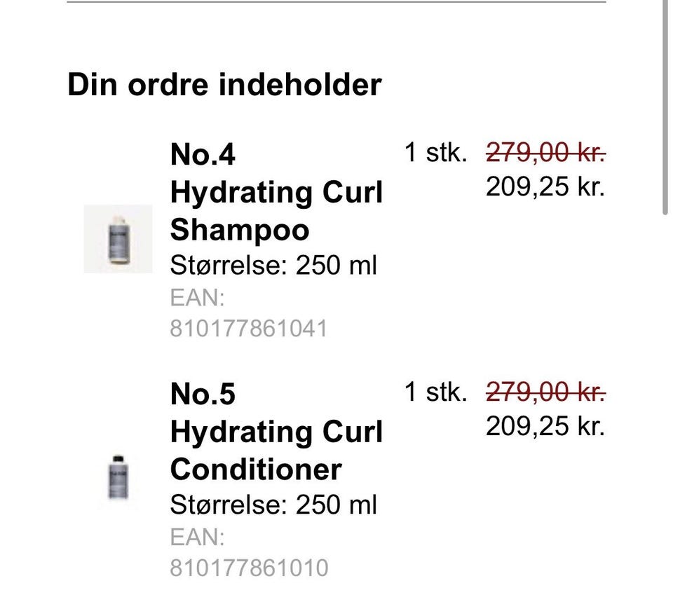Viewport: 673px width, 616px height.
Task: Click the shampoo Størrelse: 250 ml text
Action: tap(273, 265)
